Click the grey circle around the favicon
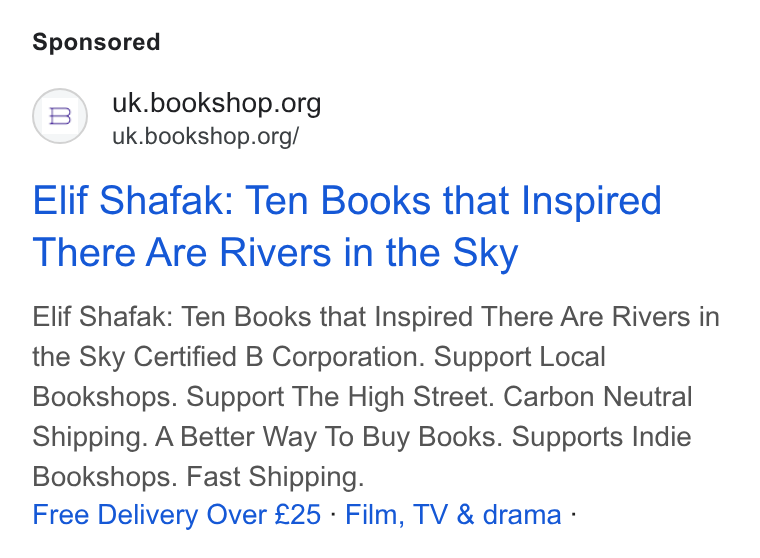 tap(60, 116)
